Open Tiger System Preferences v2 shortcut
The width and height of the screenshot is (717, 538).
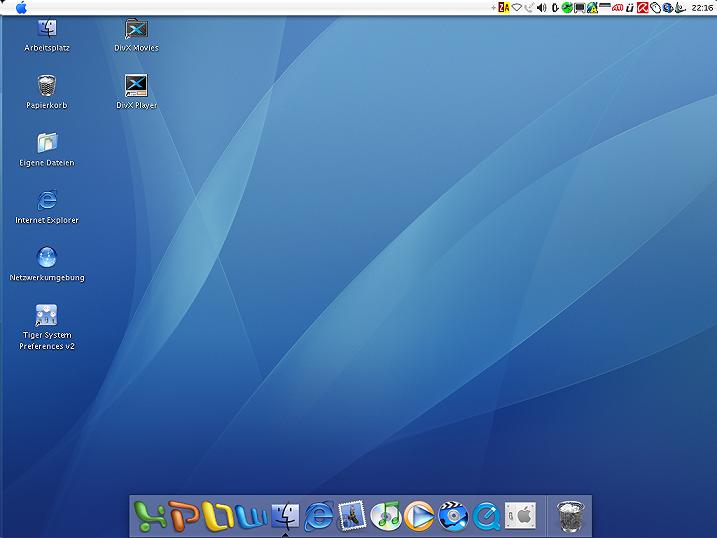(46, 316)
